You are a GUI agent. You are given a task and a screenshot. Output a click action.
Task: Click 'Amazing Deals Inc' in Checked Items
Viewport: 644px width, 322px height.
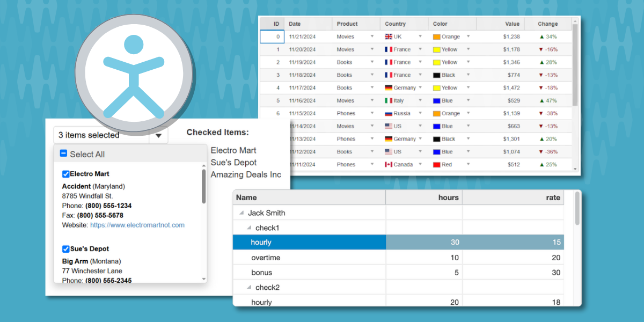246,174
